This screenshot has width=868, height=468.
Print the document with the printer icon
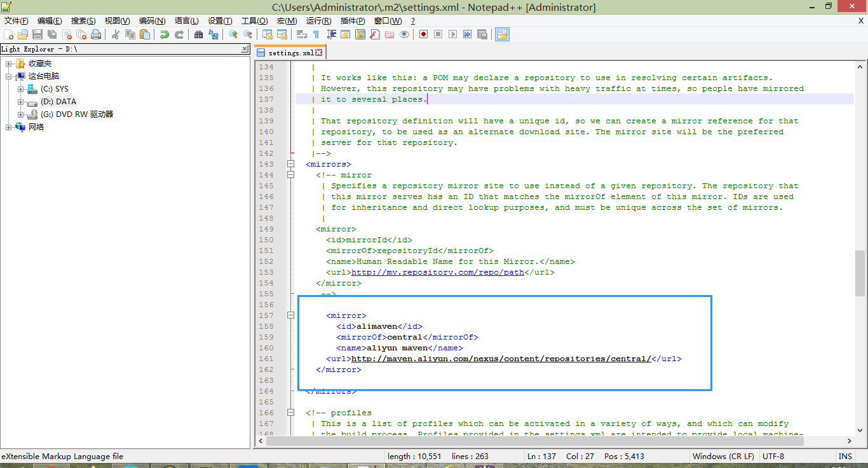coord(96,34)
